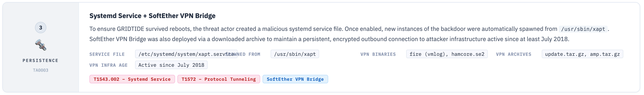The image size is (644, 95).
Task: Click the PERSISTENCE tactic label
Action: 40,61
